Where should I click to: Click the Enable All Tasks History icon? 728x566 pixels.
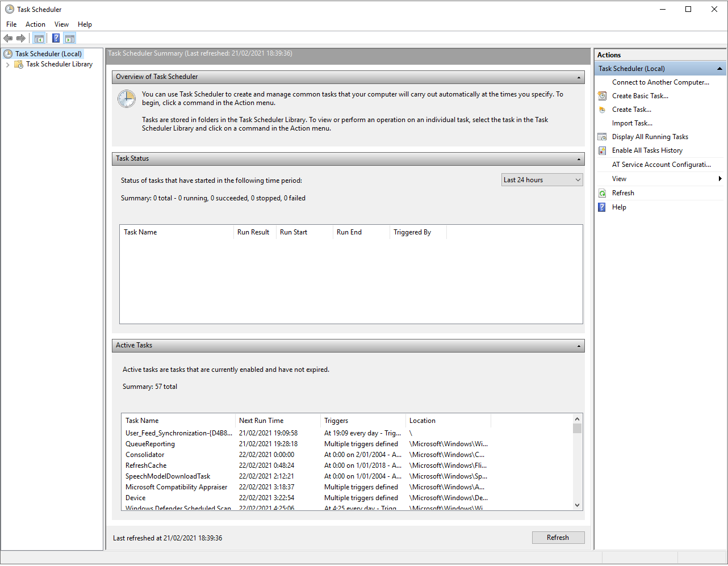click(601, 150)
